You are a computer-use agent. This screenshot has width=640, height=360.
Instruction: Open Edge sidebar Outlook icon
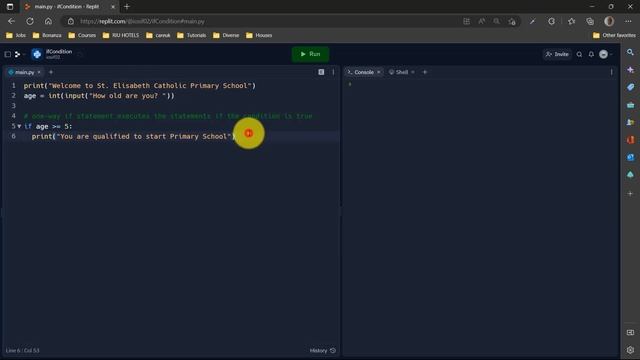tap(630, 157)
